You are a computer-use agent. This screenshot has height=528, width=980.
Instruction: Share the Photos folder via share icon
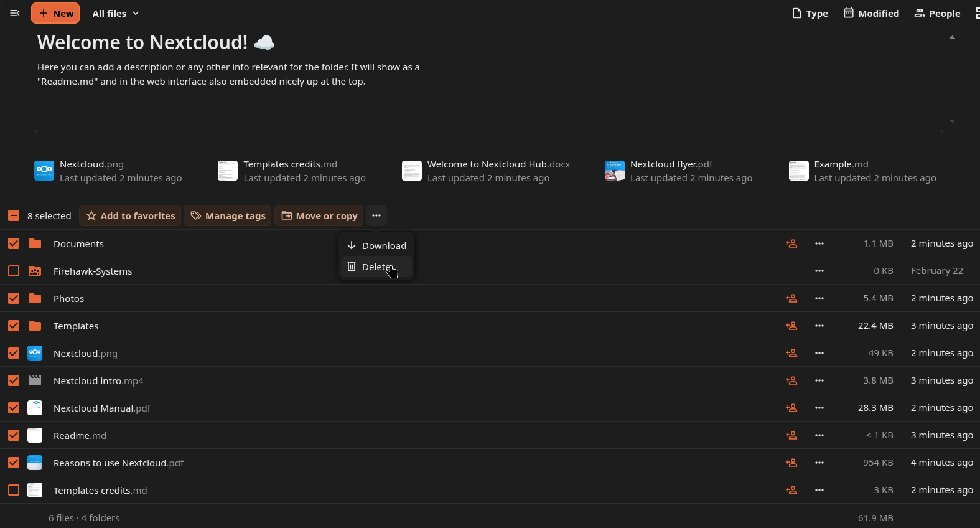791,298
